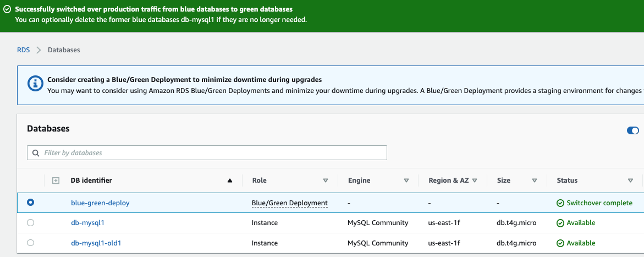The height and width of the screenshot is (257, 644).
Task: Click the Switchover complete status check icon
Action: 560,203
